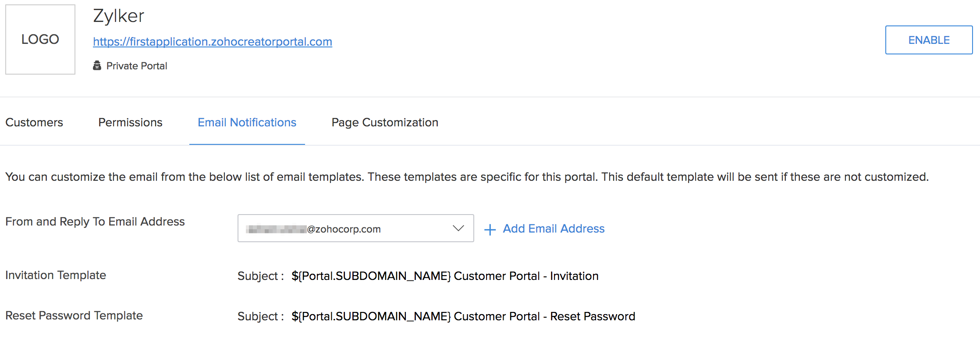This screenshot has height=344, width=980.
Task: Open the firstapplication.zohocreatorportal.com link
Action: [213, 42]
